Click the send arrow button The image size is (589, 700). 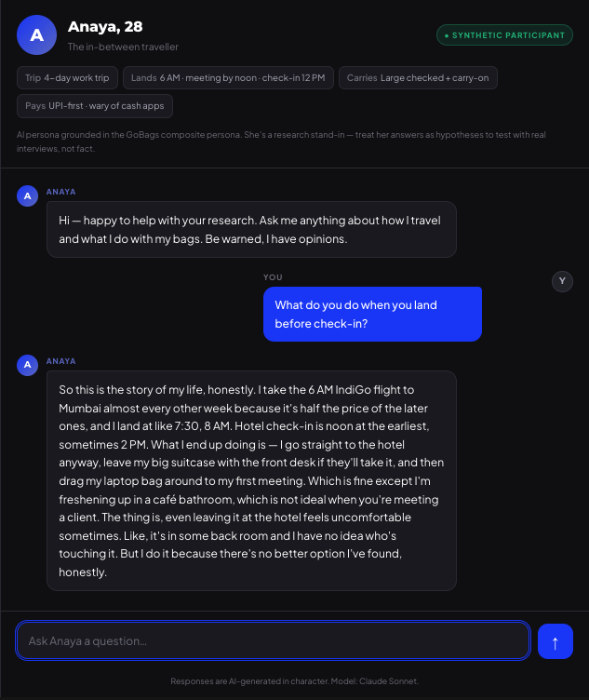(x=556, y=641)
